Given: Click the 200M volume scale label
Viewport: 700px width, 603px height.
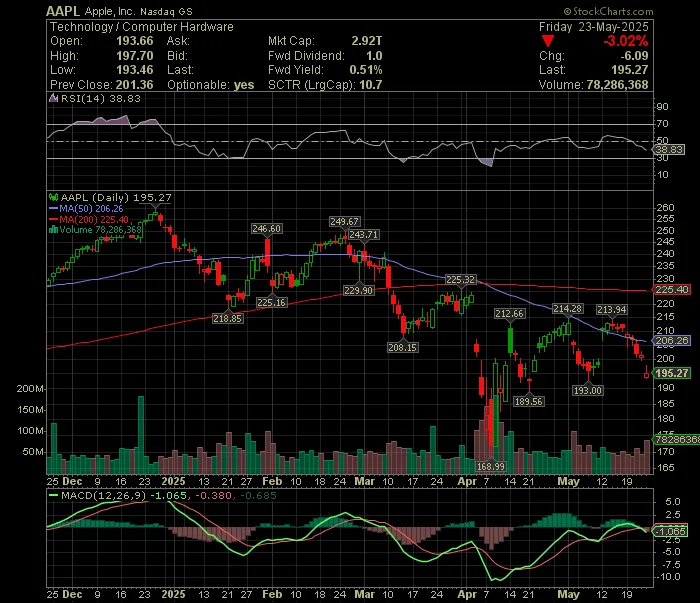Looking at the screenshot, I should [30, 388].
